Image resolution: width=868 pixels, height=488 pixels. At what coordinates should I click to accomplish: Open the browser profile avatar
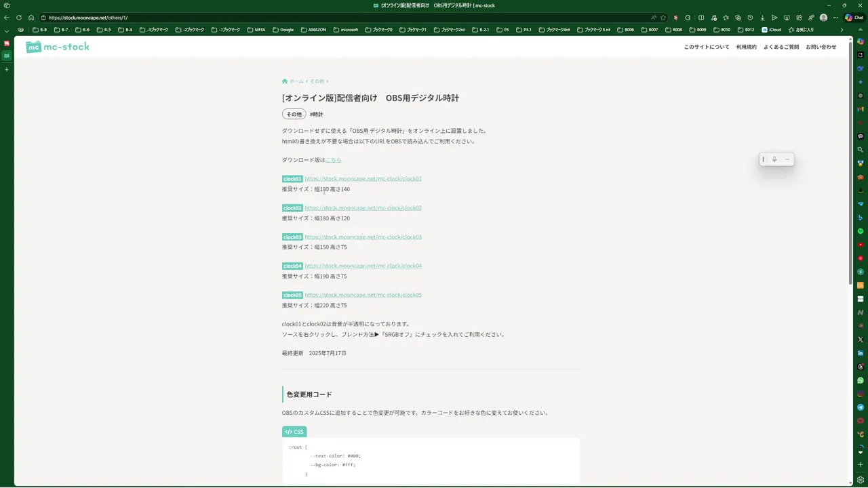[x=823, y=18]
